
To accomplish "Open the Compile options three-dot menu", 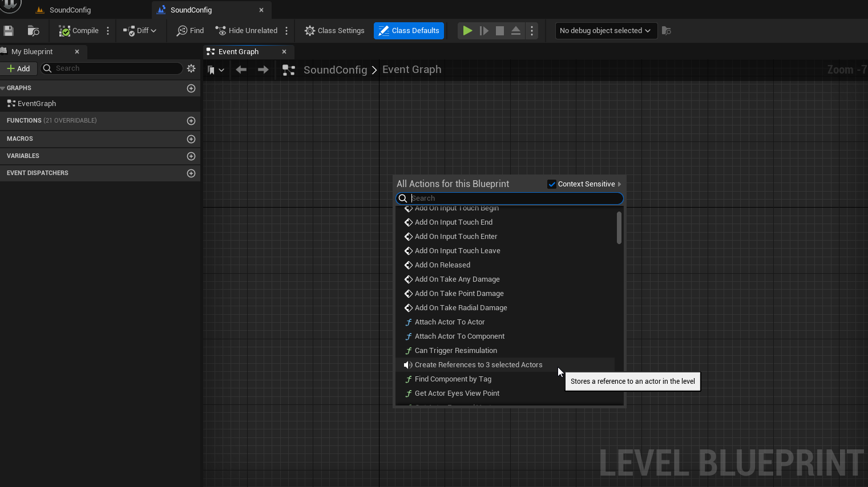I will [x=108, y=31].
